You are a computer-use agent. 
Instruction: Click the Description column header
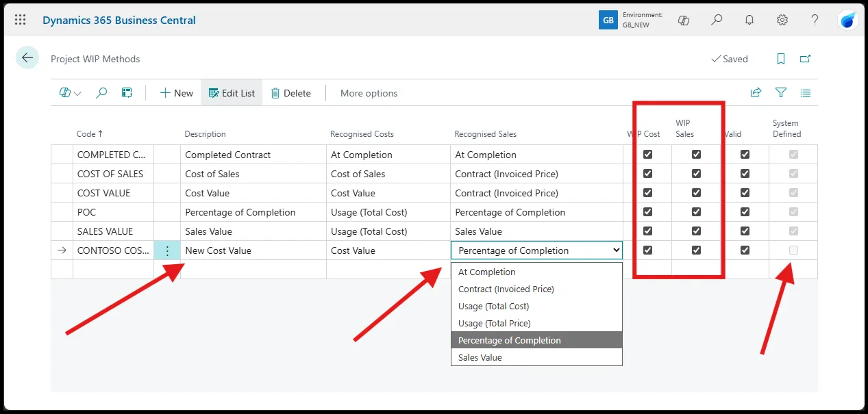(x=205, y=134)
